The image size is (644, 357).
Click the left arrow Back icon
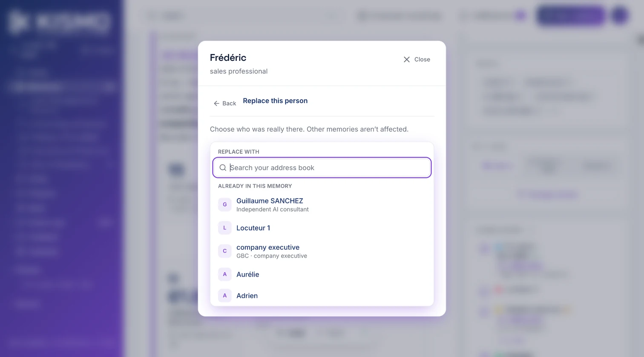[x=216, y=103]
